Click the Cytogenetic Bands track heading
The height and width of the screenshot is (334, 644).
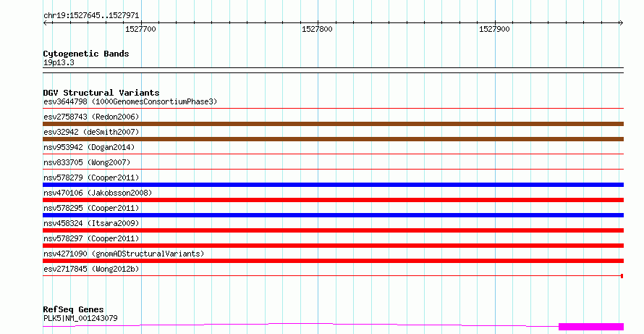(86, 54)
